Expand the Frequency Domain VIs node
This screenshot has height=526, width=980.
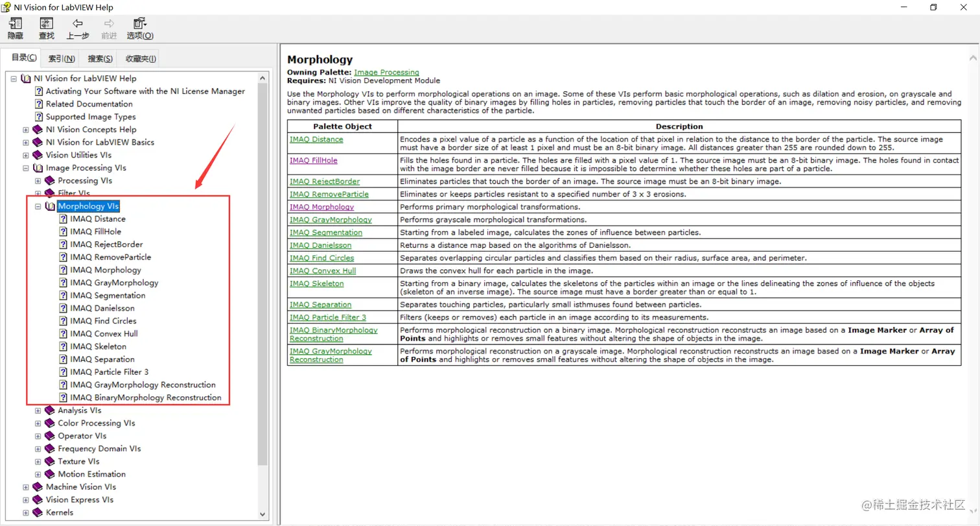click(x=38, y=449)
